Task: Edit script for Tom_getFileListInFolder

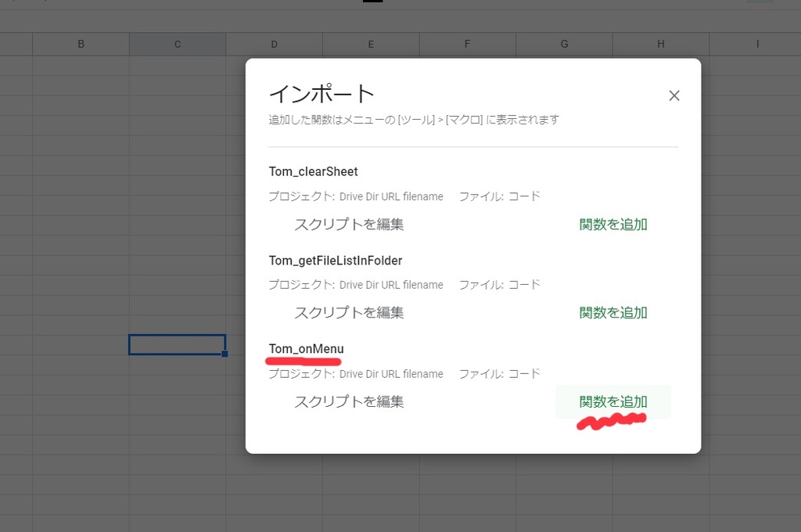Action: point(349,313)
